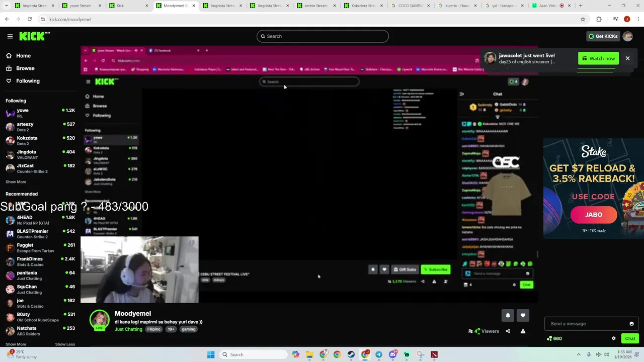The image size is (644, 362).
Task: Open the hamburger sidebar menu
Action: (10, 36)
